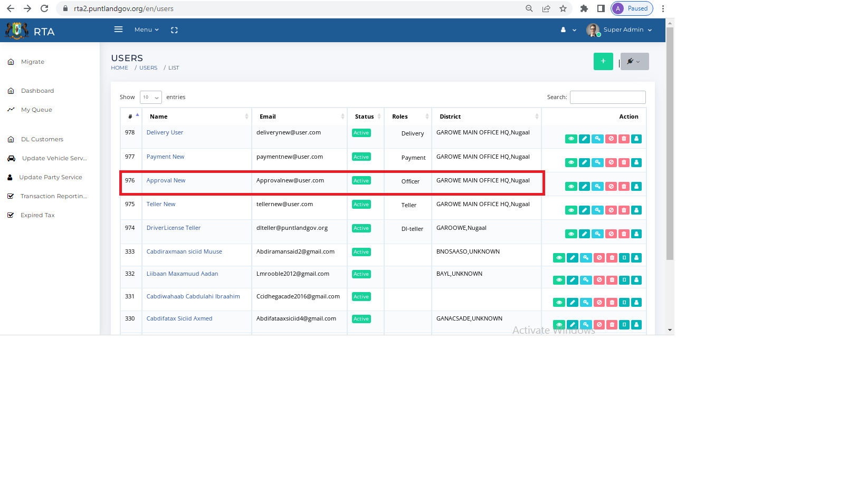Click the USERS breadcrumb link
Screen dimensions: 857x504
coord(148,68)
